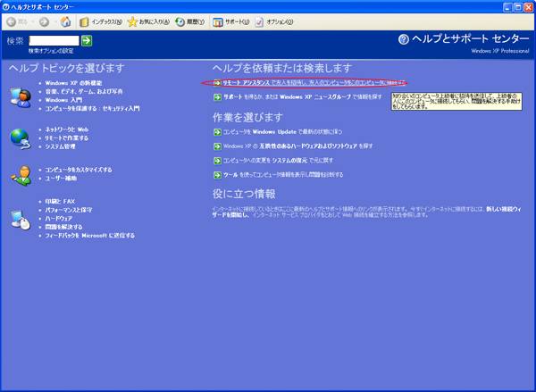536x392 pixels.
Task: Open システム管理 topic
Action: (x=60, y=146)
